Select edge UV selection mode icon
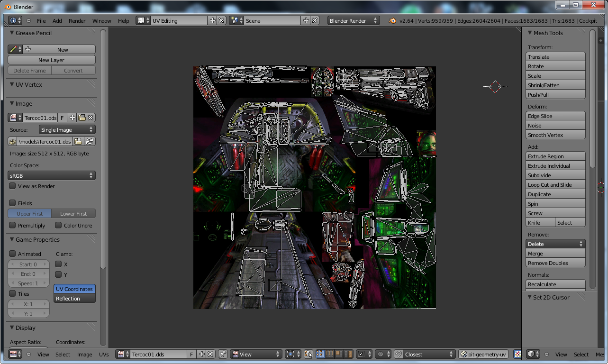This screenshot has width=608, height=364. (x=329, y=354)
